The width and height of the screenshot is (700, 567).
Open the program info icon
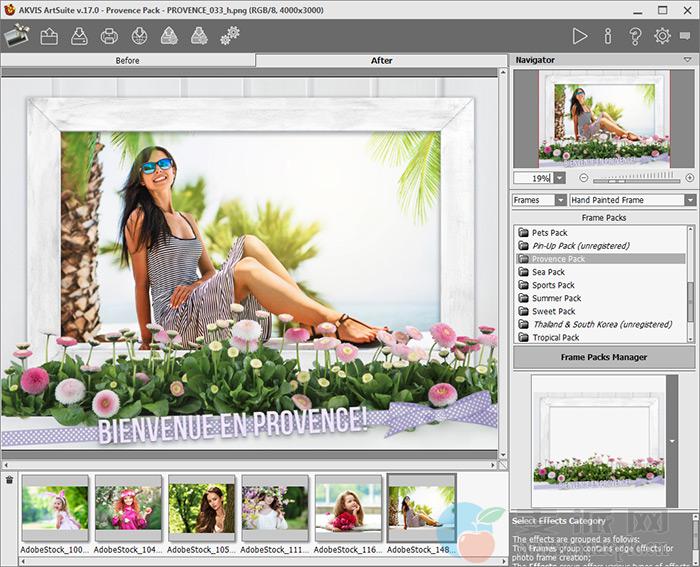click(x=607, y=37)
